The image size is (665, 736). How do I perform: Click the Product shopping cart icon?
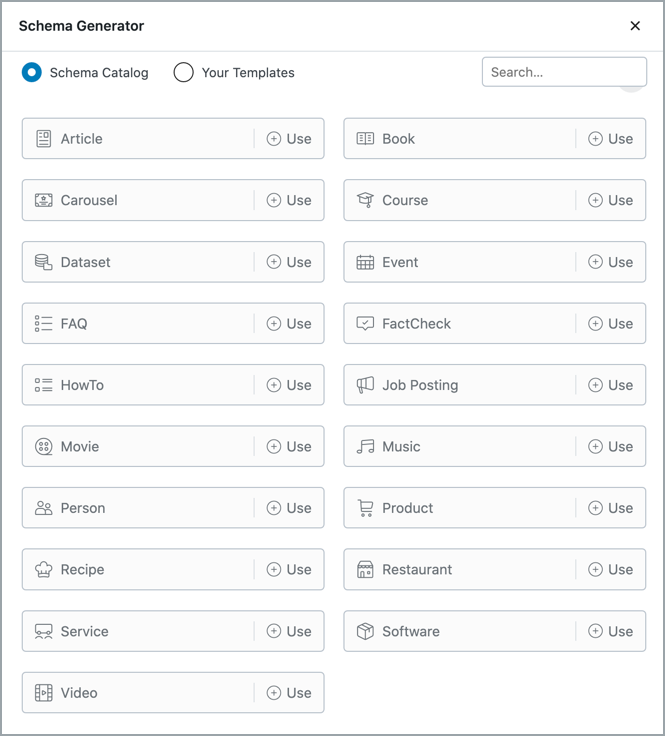click(x=365, y=508)
